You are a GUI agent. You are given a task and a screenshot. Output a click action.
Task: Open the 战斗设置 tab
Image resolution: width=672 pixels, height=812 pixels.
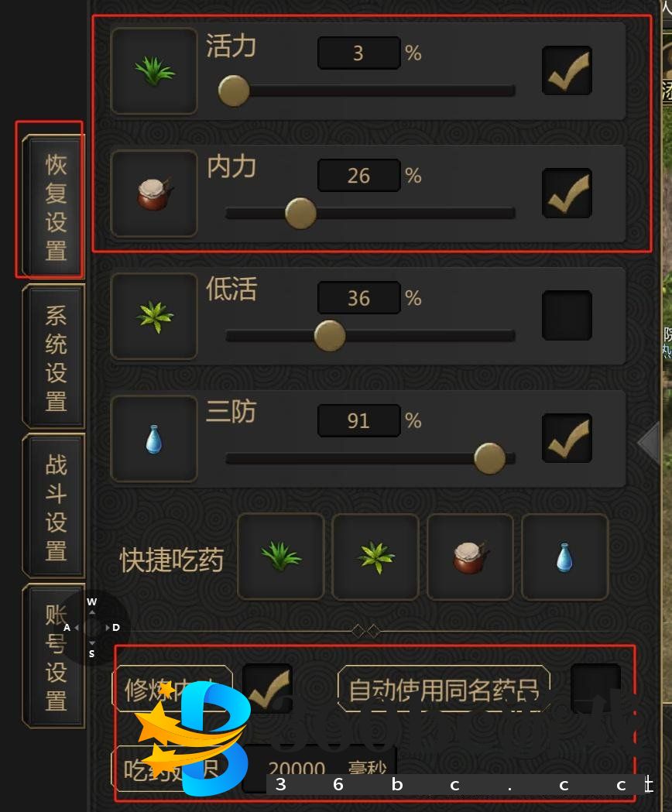tap(54, 506)
